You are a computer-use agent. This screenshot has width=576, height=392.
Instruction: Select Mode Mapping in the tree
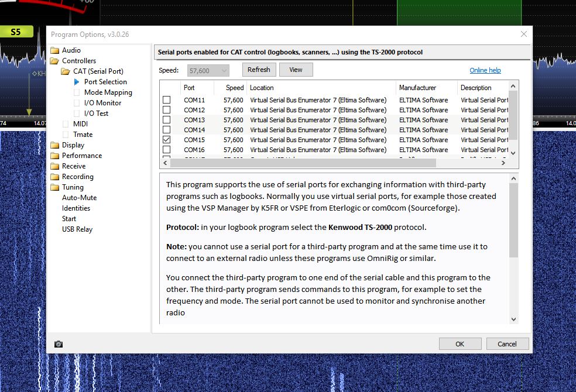point(108,92)
